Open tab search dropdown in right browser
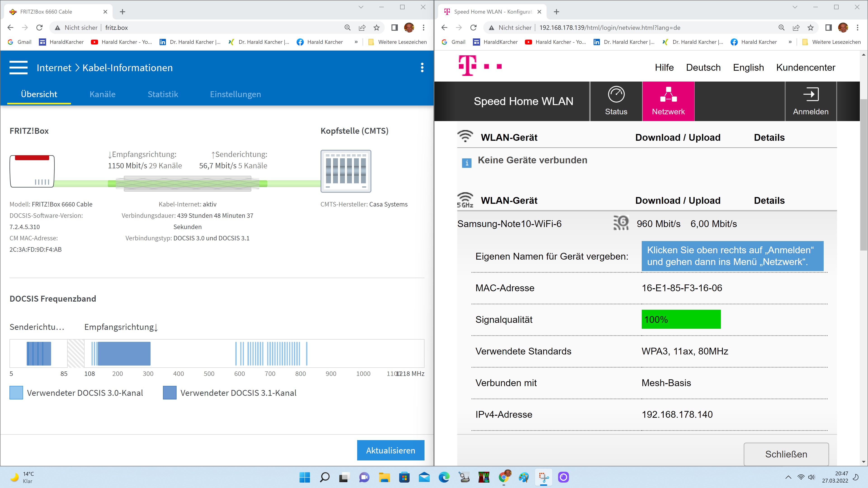This screenshot has width=868, height=488. (795, 7)
